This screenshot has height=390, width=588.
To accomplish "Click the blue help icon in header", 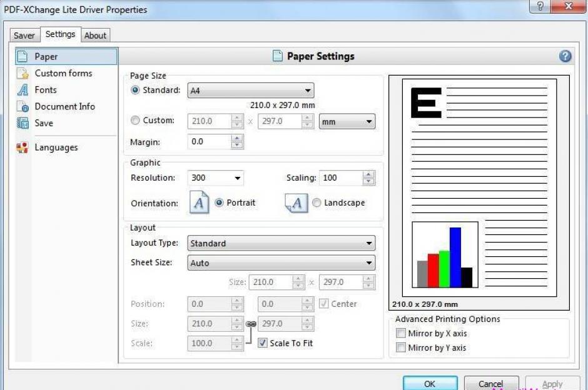I will (x=565, y=56).
